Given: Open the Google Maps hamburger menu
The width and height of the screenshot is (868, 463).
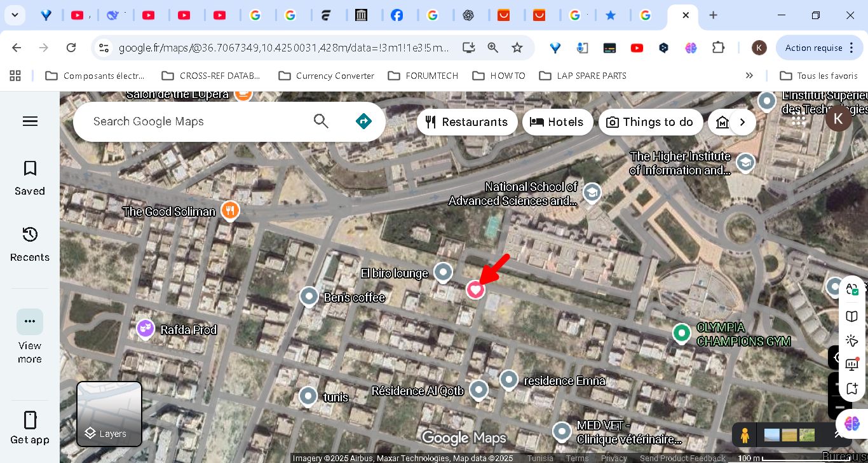Looking at the screenshot, I should coord(30,121).
